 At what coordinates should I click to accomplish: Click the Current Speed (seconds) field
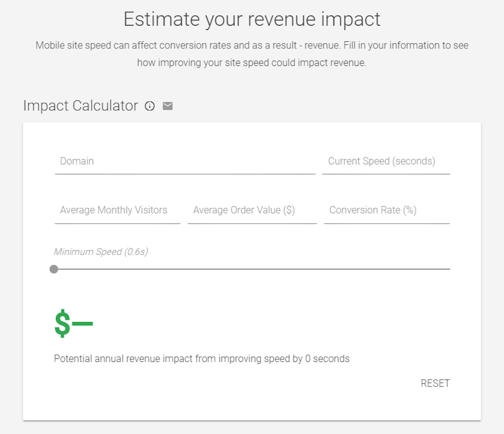coord(386,162)
